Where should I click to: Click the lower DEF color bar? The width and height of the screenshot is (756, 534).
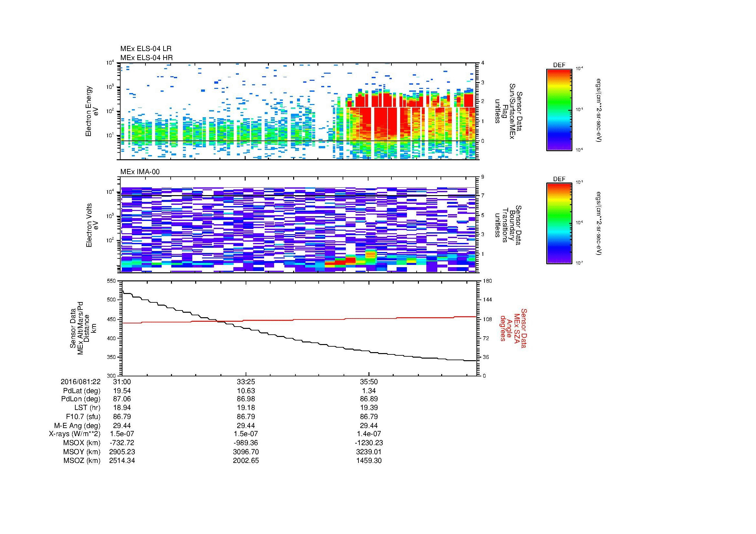(x=559, y=224)
